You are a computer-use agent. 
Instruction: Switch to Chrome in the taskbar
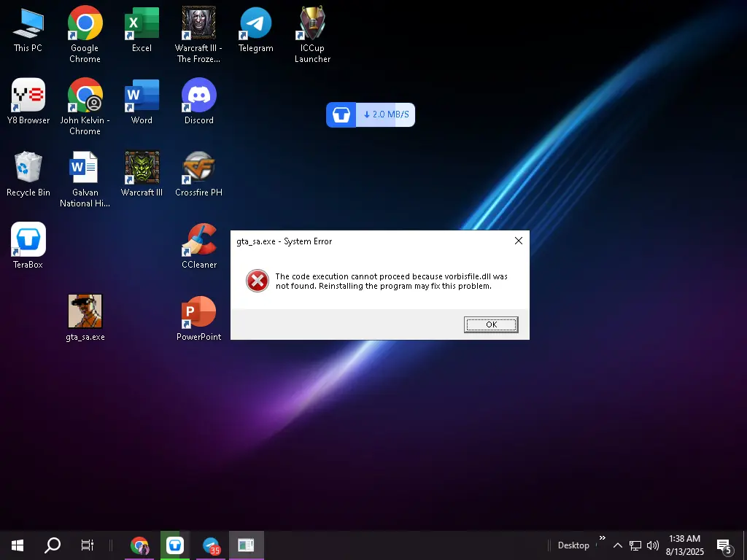click(x=139, y=545)
